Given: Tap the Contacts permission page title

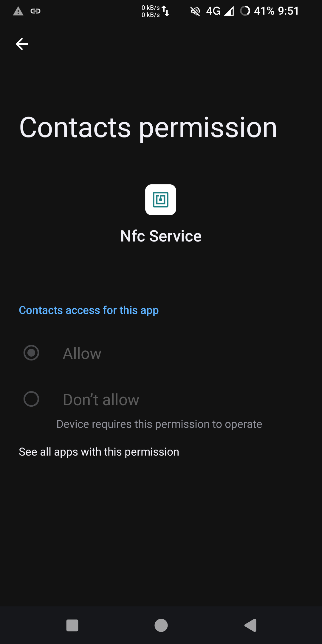Looking at the screenshot, I should [148, 128].
